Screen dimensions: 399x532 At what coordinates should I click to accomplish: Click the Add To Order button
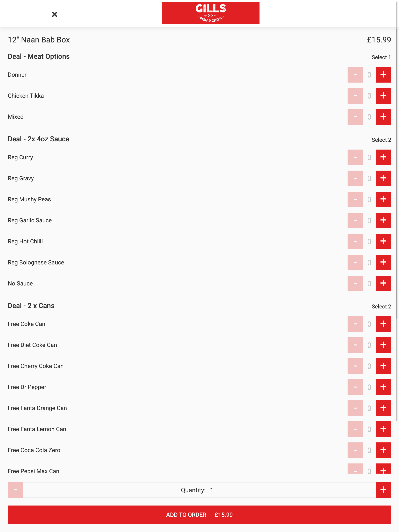pos(199,515)
